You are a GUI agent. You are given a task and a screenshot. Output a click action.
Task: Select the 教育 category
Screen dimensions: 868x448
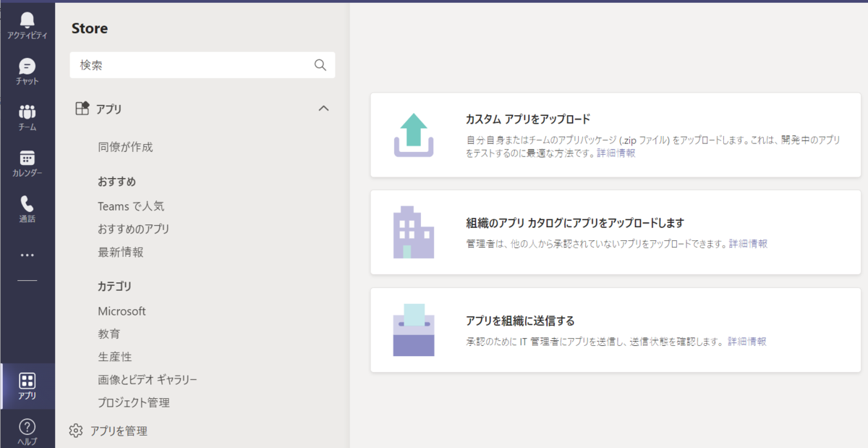(x=109, y=334)
